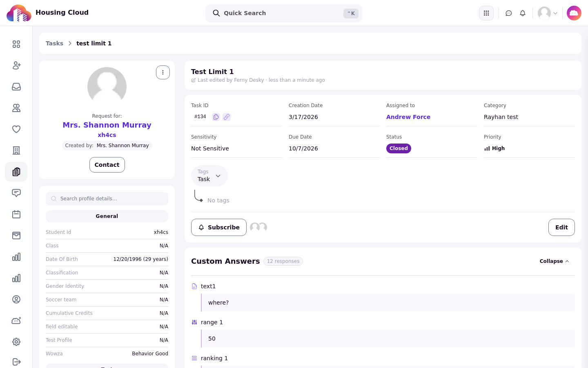Open the dashboard grid icon in sidebar

pyautogui.click(x=16, y=44)
